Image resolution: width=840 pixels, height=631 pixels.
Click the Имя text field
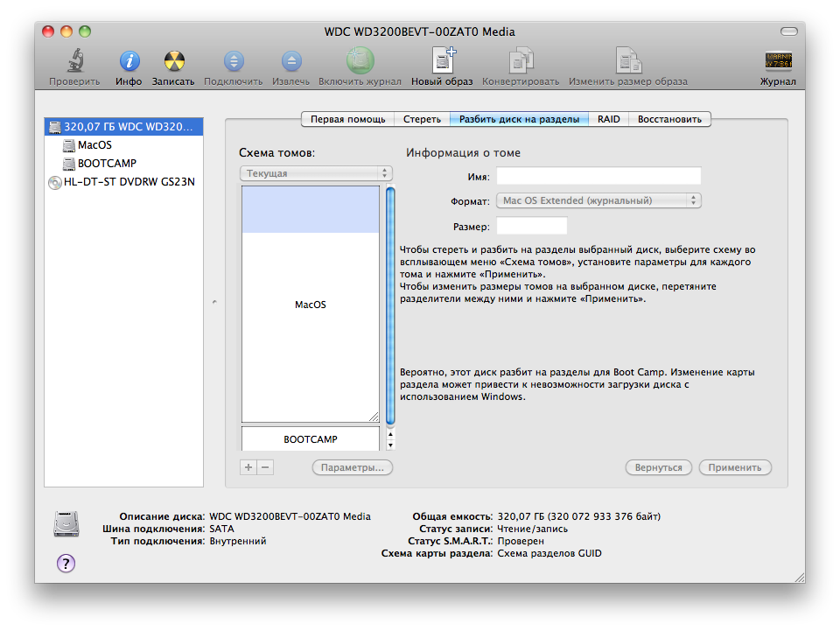599,176
